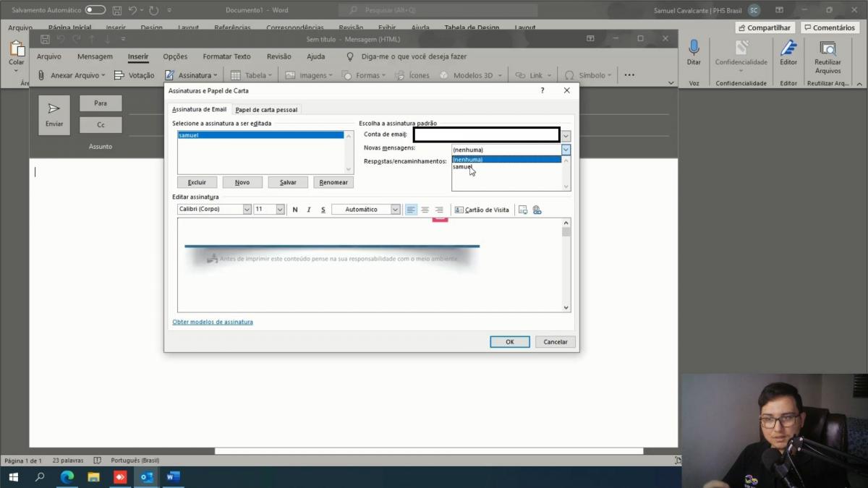Open font name dropdown Calibri (Corpo)

coord(247,210)
